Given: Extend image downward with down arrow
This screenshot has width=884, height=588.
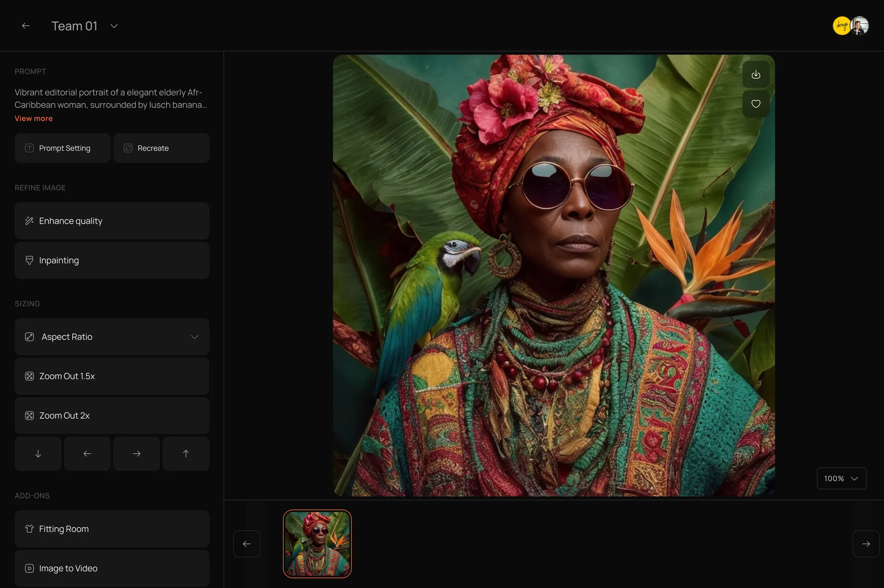Looking at the screenshot, I should (38, 453).
